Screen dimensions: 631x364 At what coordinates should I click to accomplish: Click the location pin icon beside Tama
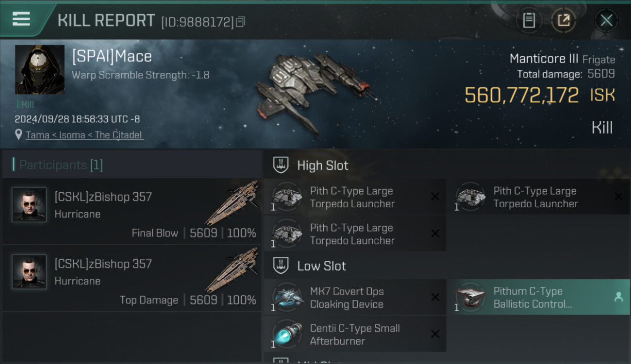(18, 134)
